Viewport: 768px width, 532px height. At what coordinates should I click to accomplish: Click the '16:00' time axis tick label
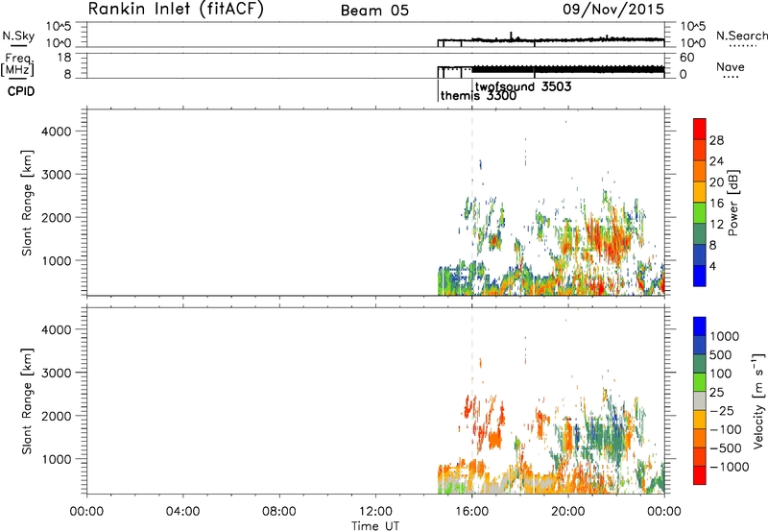coord(471,511)
